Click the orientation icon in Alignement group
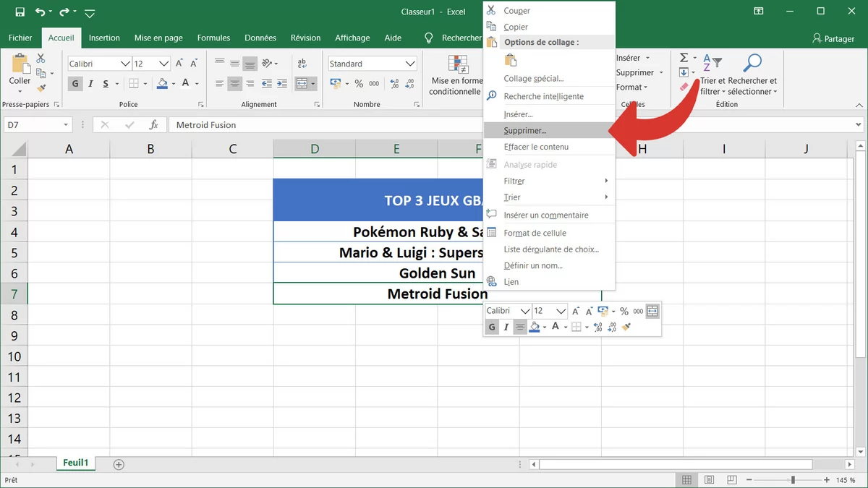The image size is (868, 488). point(267,64)
